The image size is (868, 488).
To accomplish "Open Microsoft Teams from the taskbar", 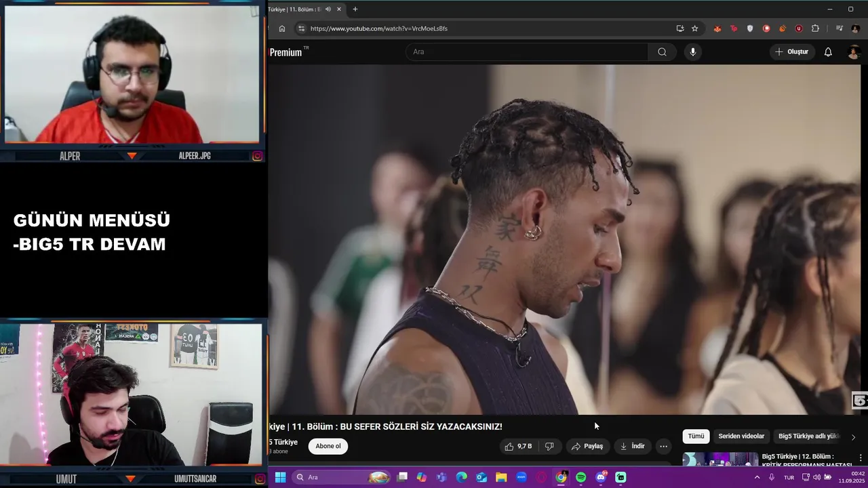I will click(441, 477).
